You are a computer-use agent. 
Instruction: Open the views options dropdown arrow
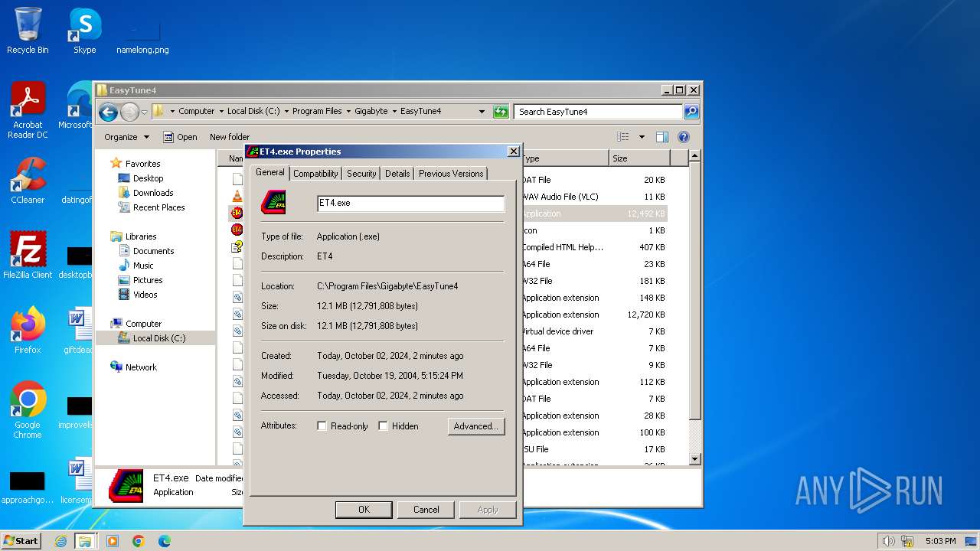point(642,137)
